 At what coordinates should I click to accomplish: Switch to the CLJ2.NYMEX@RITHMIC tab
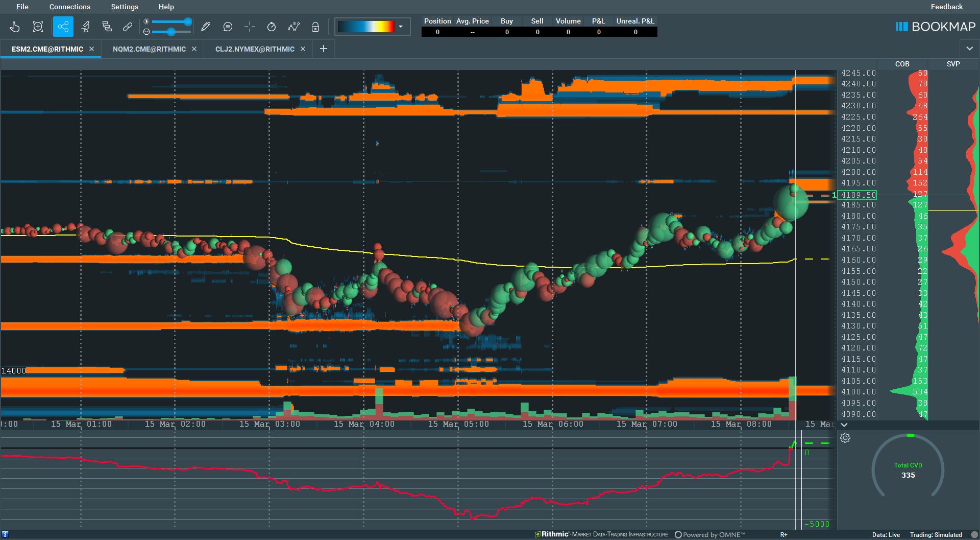(255, 49)
